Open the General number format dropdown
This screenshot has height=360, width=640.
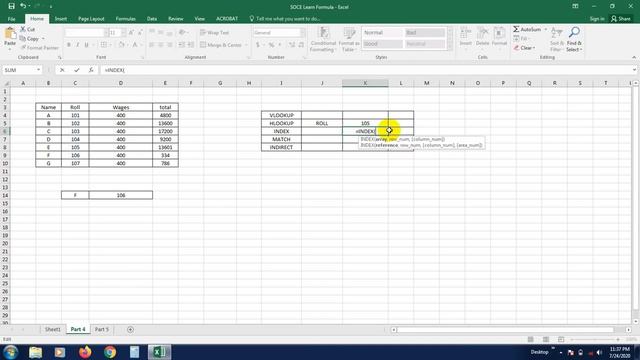(302, 33)
